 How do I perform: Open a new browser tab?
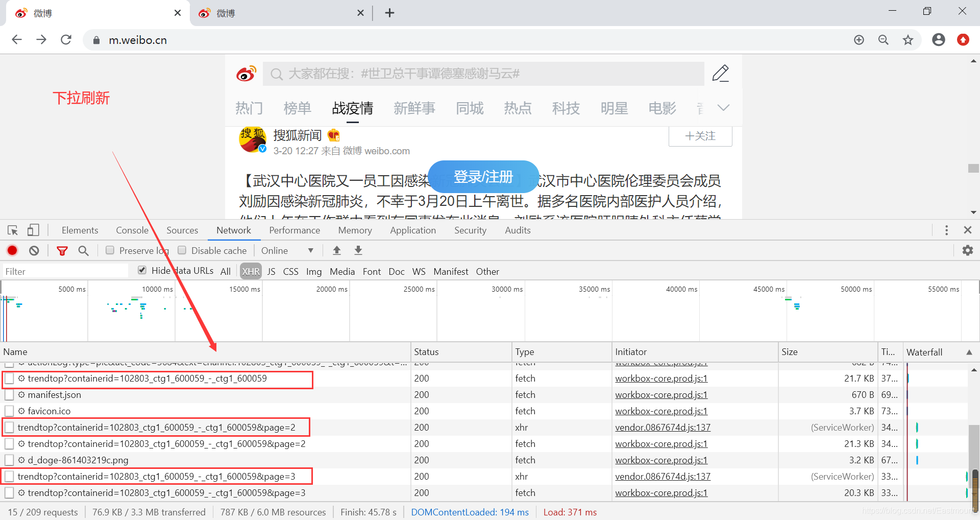pos(389,13)
